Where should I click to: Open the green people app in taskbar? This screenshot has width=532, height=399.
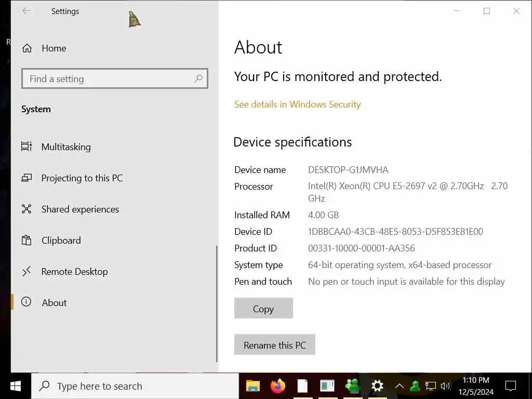353,386
